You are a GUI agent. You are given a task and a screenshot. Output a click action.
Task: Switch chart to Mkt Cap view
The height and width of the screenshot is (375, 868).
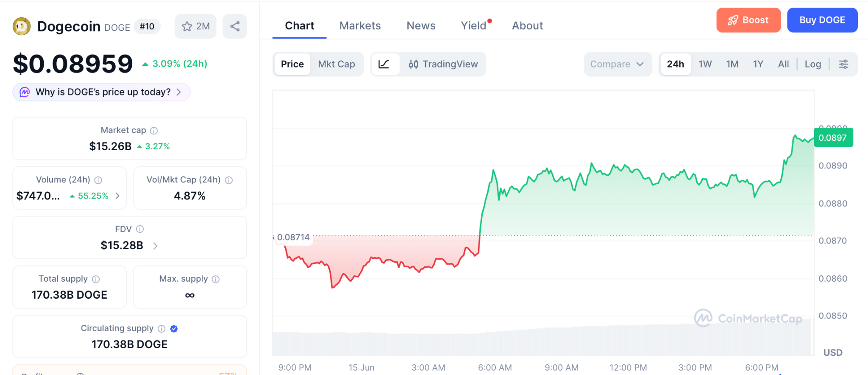click(337, 64)
